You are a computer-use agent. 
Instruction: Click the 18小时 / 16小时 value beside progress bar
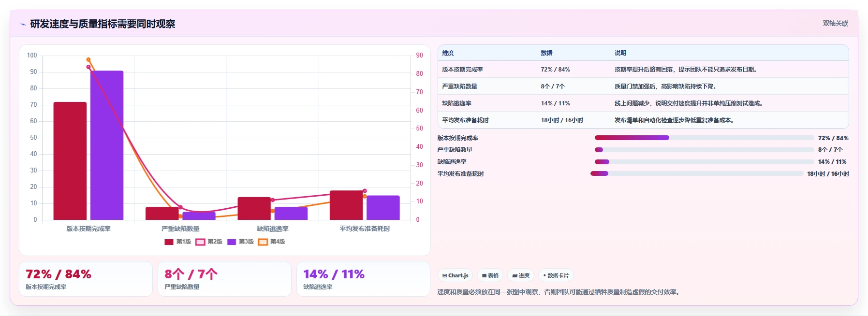click(828, 174)
